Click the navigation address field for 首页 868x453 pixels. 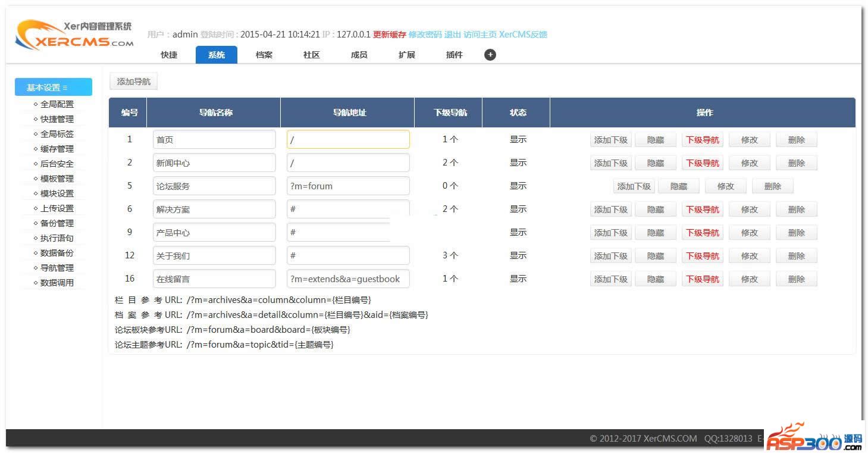[348, 140]
